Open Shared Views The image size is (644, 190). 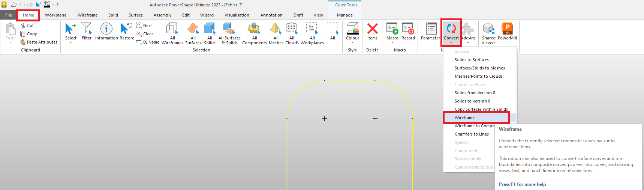pyautogui.click(x=489, y=33)
